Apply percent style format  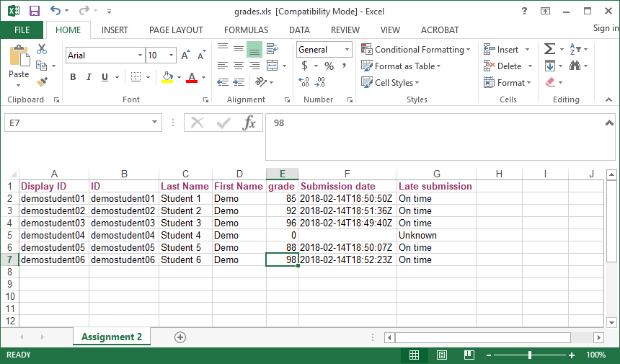(329, 66)
